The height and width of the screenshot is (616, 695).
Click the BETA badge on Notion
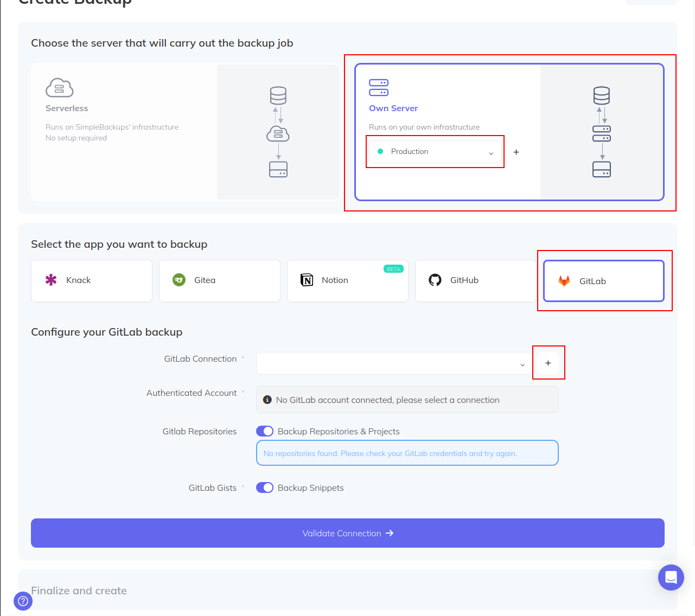click(x=394, y=269)
